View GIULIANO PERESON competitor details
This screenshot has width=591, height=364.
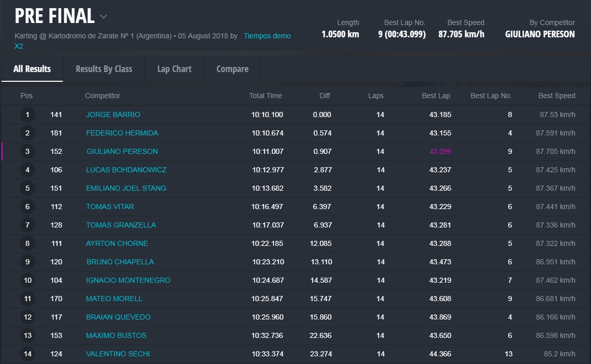122,151
